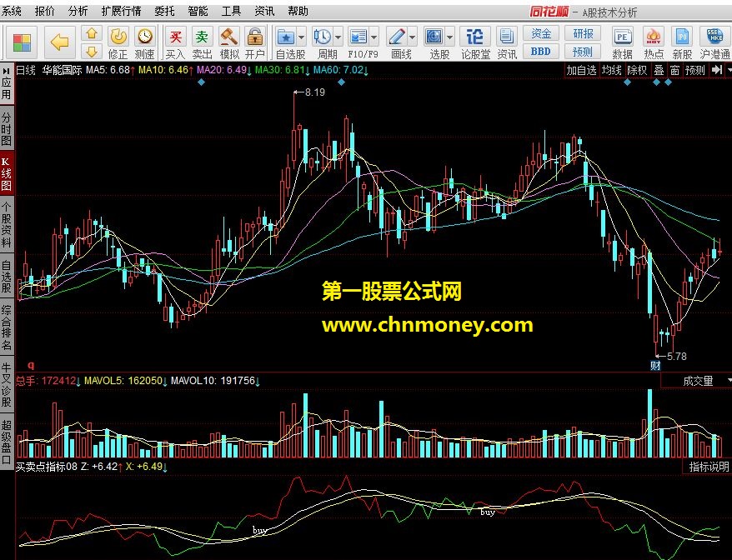Toggle the 叠 overlay stock option
This screenshot has width=732, height=560.
click(x=659, y=71)
